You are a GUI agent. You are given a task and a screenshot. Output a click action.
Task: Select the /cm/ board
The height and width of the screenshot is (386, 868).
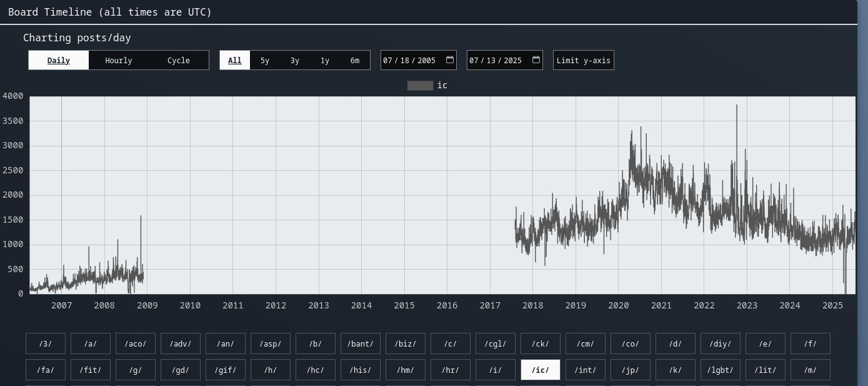[586, 343]
